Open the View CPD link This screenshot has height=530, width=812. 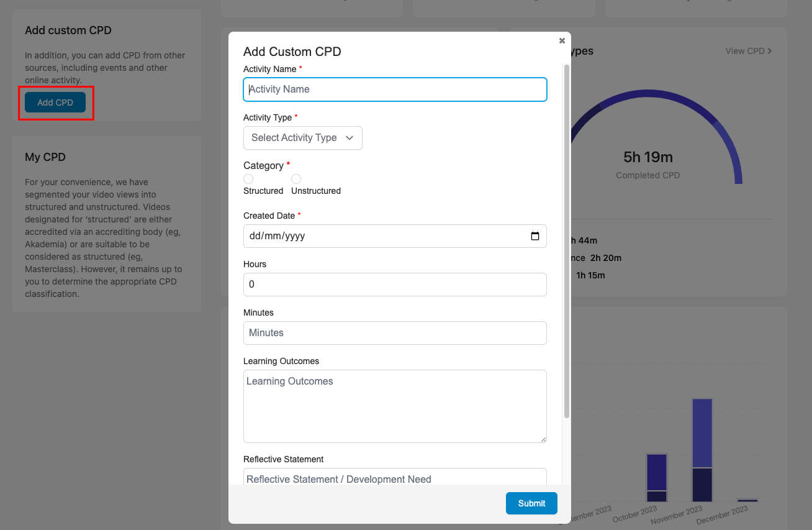[749, 51]
